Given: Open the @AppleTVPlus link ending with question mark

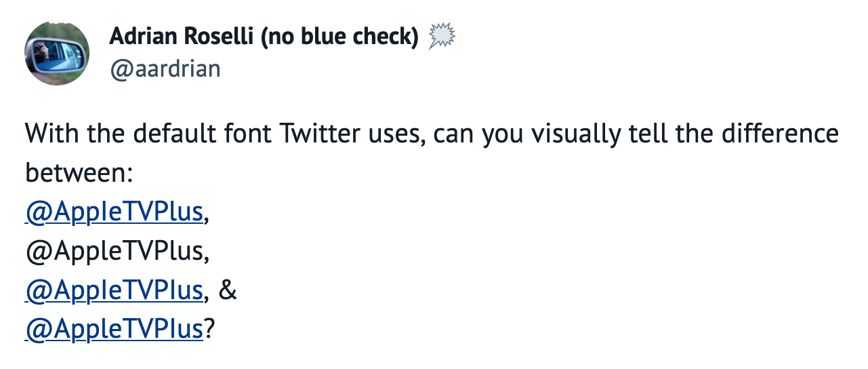Looking at the screenshot, I should click(x=114, y=330).
